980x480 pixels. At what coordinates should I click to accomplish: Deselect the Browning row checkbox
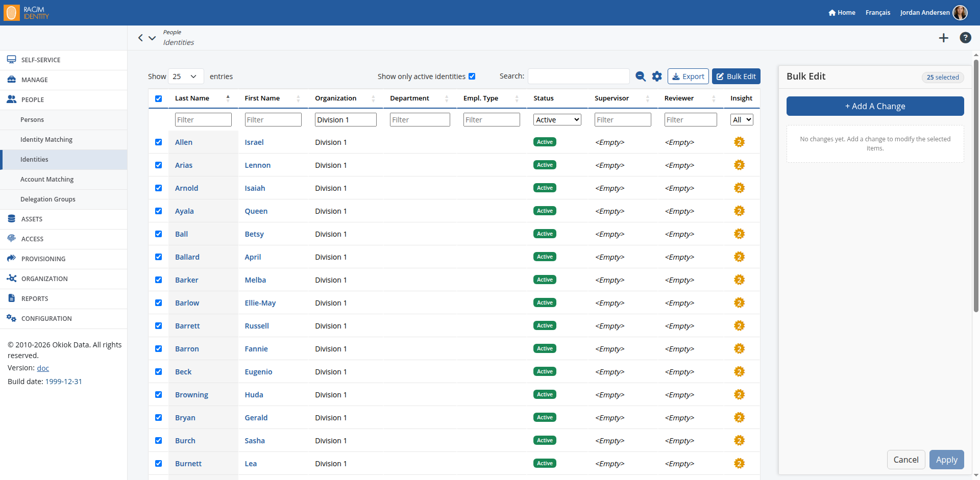click(159, 395)
